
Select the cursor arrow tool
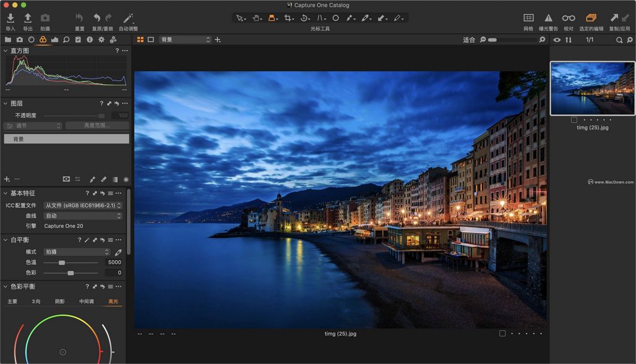coord(241,18)
